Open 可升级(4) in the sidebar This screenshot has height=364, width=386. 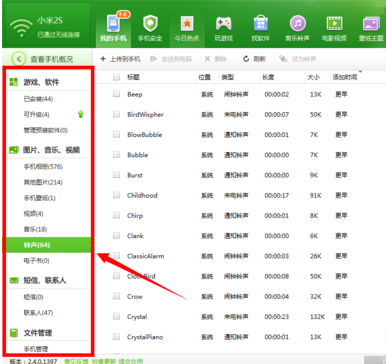pos(36,115)
